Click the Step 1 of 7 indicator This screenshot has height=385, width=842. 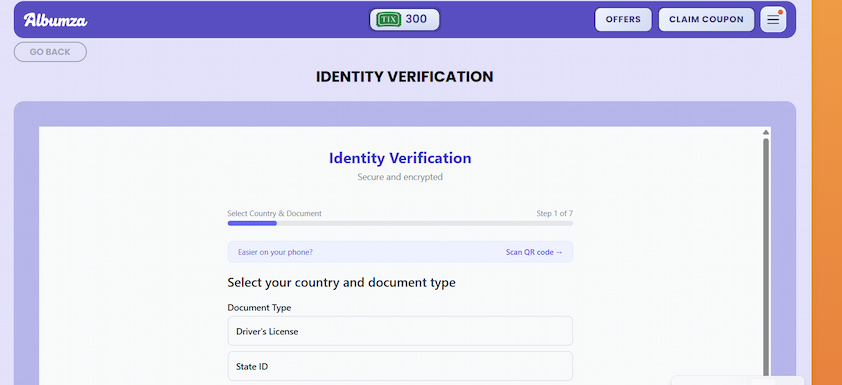554,213
